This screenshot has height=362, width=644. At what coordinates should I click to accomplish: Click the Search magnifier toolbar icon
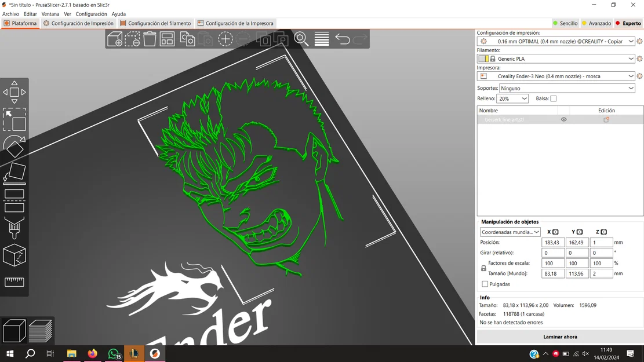pos(301,39)
